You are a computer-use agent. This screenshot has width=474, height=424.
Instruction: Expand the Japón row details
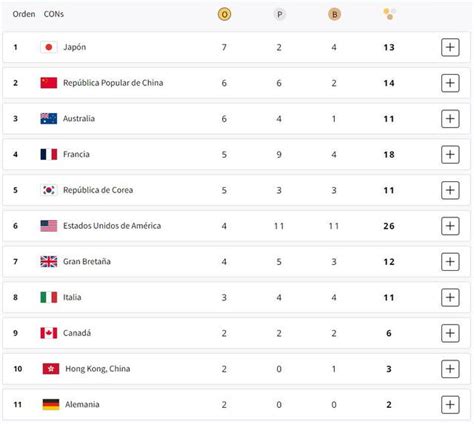click(450, 47)
